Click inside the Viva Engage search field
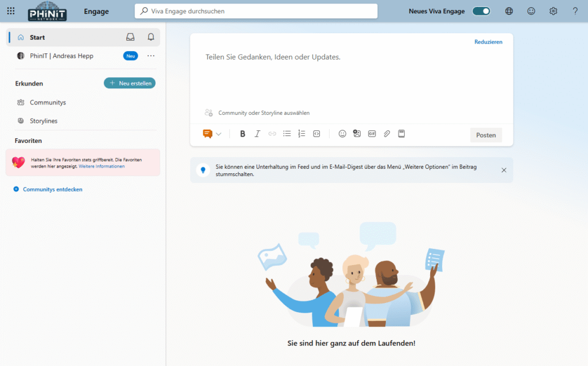The height and width of the screenshot is (366, 588). tap(256, 11)
